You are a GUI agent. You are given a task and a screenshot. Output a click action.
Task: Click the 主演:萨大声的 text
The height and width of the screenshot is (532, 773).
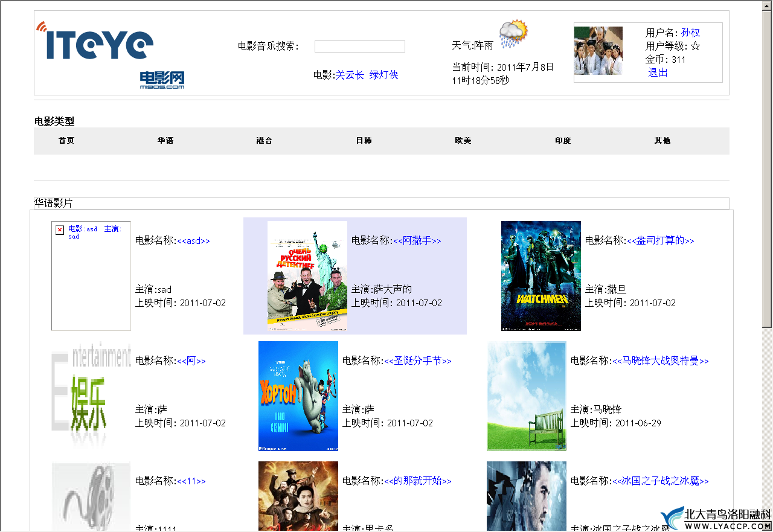coord(382,289)
